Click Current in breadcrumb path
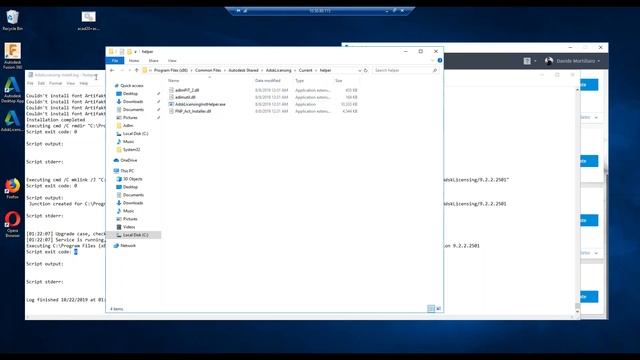Screen dimensions: 640x360 point(305,70)
